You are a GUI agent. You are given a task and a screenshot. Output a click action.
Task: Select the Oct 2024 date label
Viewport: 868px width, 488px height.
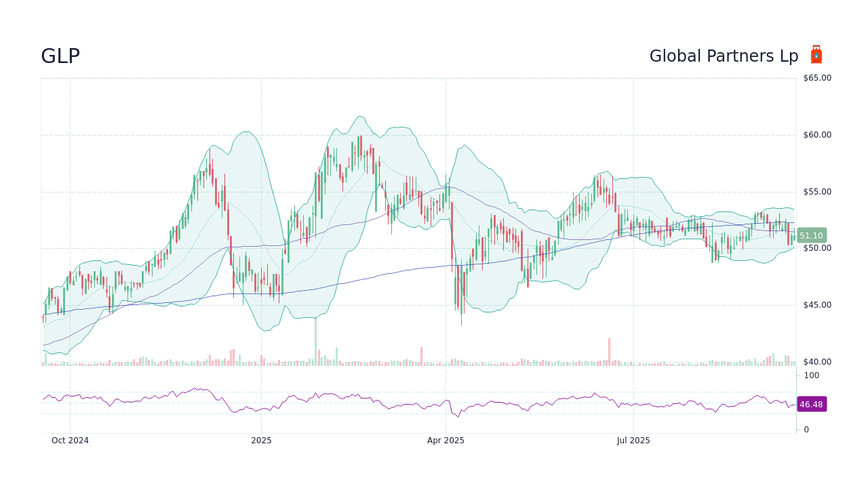(70, 440)
